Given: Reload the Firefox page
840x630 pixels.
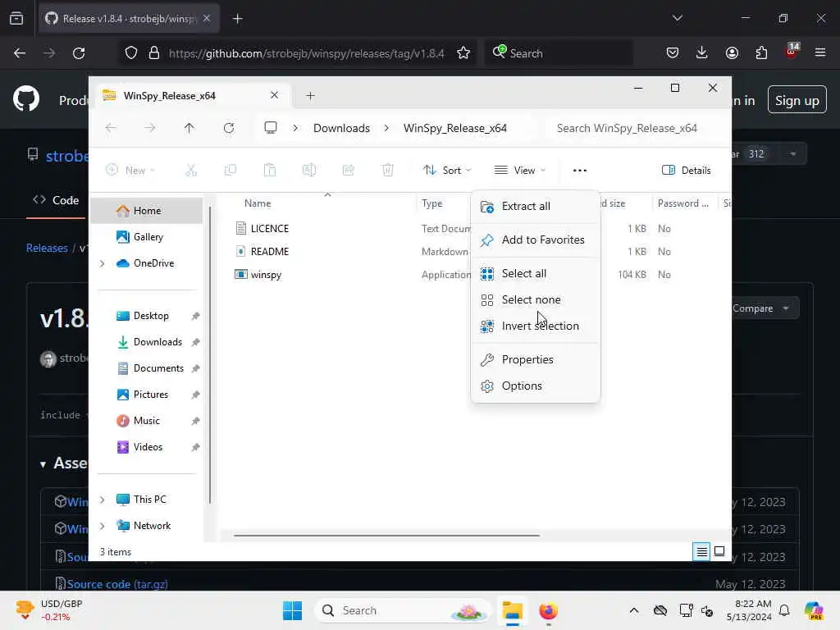Looking at the screenshot, I should (x=79, y=53).
